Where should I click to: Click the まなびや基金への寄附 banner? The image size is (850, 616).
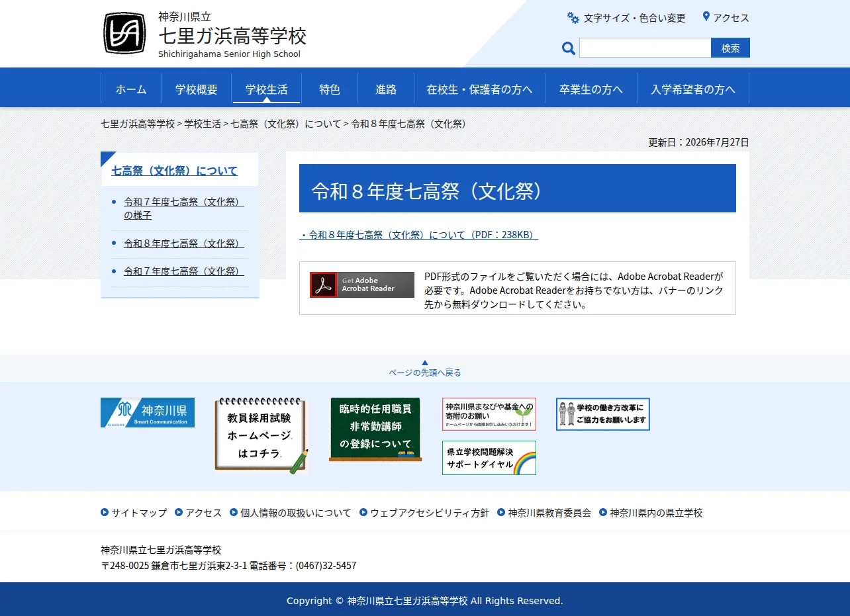pyautogui.click(x=489, y=414)
